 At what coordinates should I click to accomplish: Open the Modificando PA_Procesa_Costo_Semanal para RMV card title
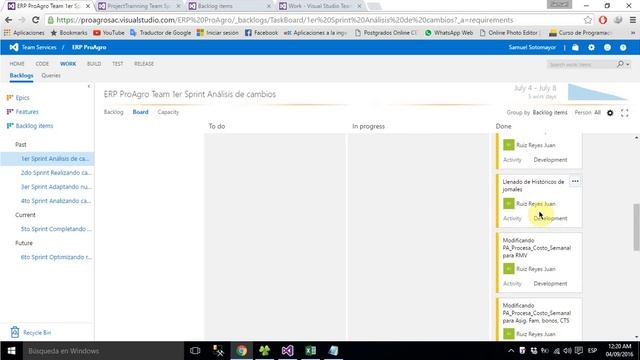pos(536,248)
